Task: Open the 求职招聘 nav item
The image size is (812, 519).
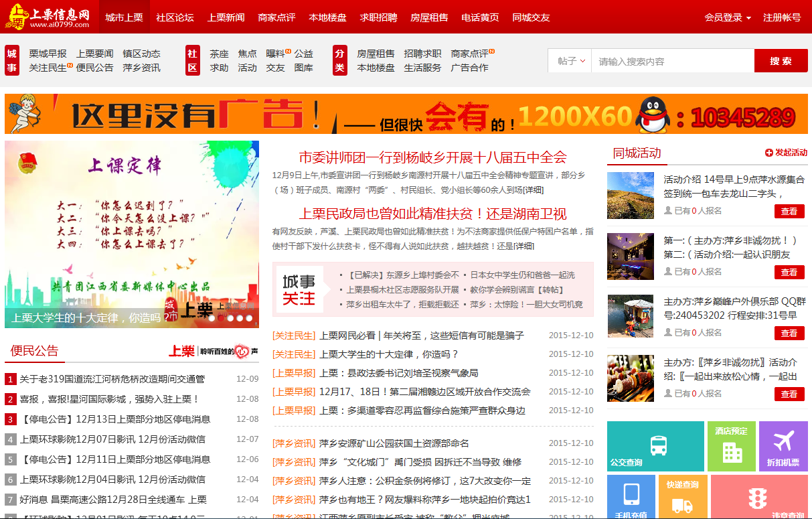Action: point(379,17)
